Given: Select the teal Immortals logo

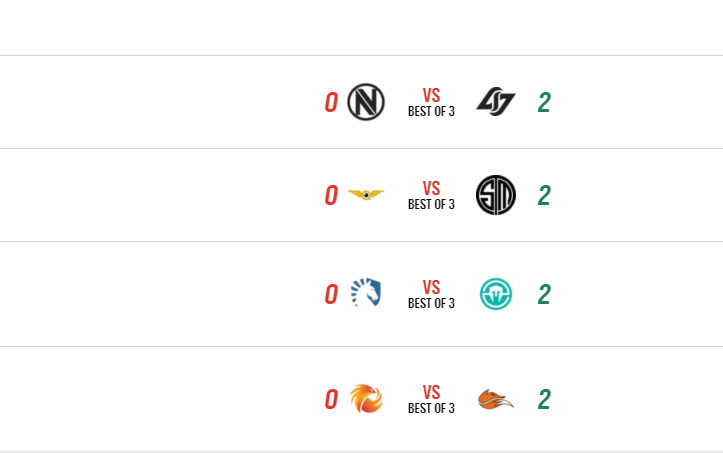Looking at the screenshot, I should tap(495, 294).
